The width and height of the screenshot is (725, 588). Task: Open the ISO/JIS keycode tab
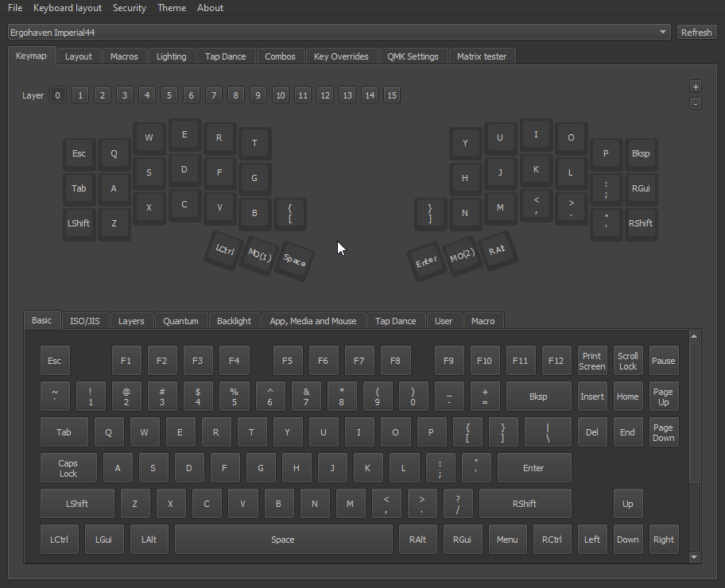pyautogui.click(x=84, y=321)
